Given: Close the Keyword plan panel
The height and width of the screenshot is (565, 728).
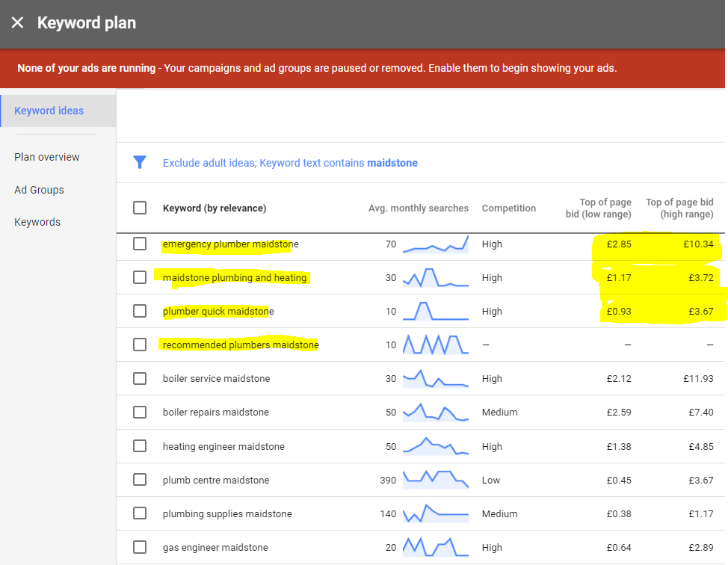Looking at the screenshot, I should pos(17,22).
